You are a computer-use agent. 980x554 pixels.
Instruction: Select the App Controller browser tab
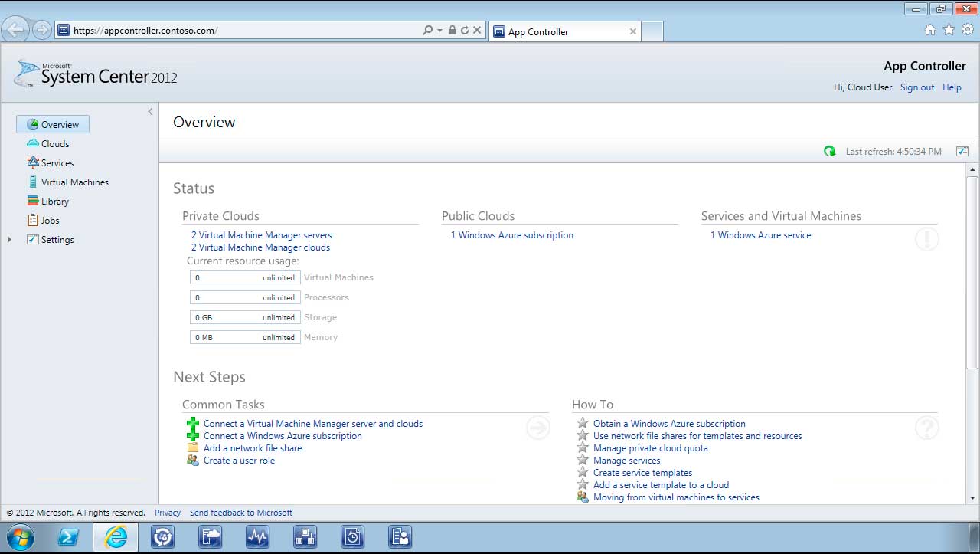[564, 31]
